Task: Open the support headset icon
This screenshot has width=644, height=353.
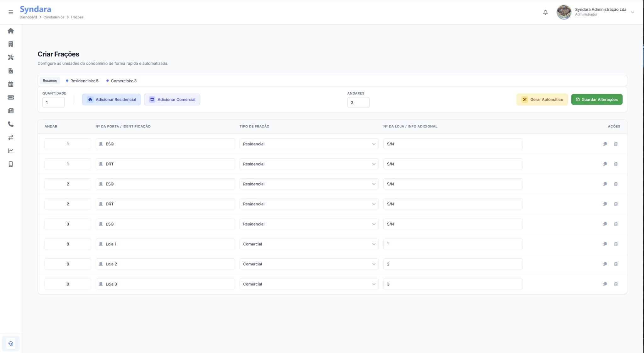Action: coord(11,344)
